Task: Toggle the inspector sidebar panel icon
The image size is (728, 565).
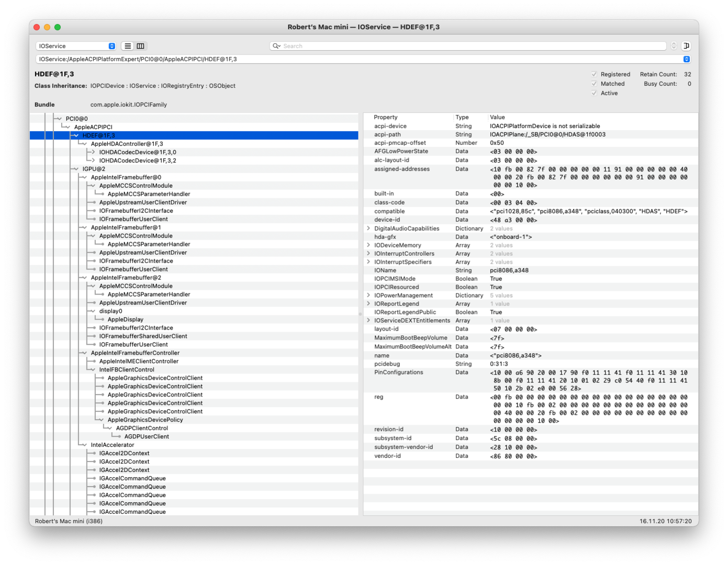Action: point(686,46)
